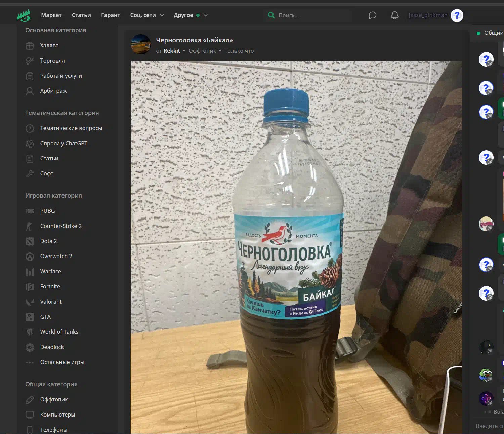The height and width of the screenshot is (434, 504).
Task: Open Компьютеры monitor icon
Action: [30, 415]
